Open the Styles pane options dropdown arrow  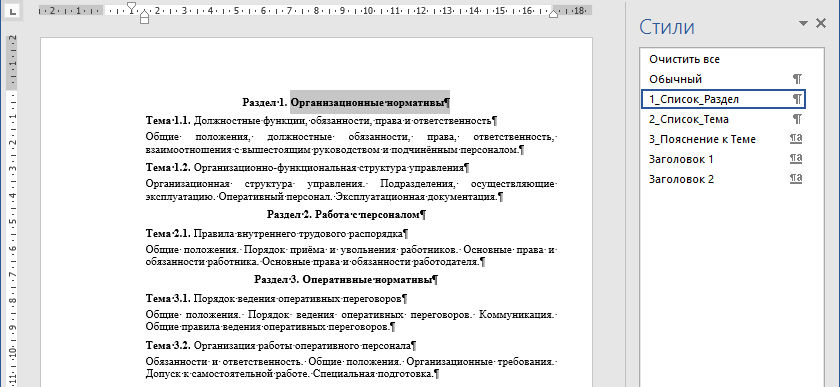[803, 23]
